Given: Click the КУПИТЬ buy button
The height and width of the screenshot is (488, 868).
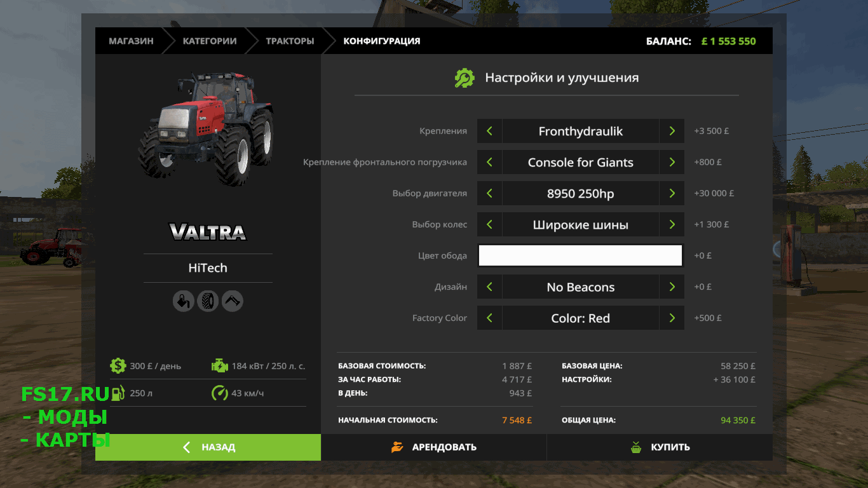Looking at the screenshot, I should click(660, 447).
